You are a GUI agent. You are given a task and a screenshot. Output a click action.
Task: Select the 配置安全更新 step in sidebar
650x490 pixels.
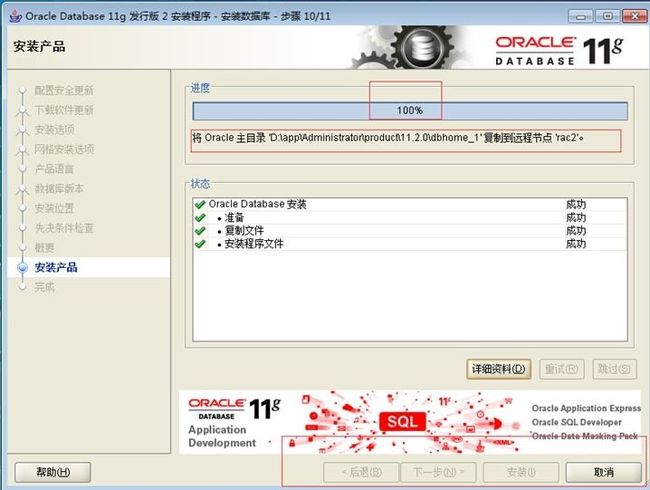click(64, 90)
